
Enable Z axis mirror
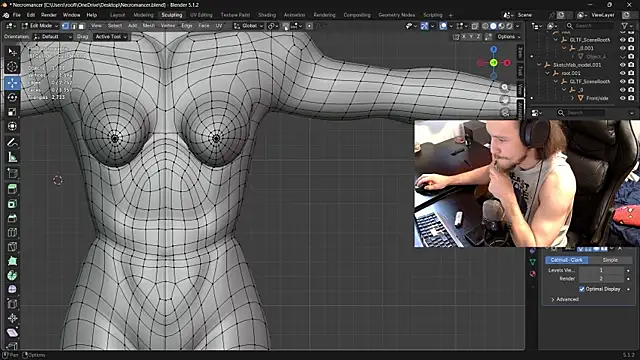[x=478, y=37]
